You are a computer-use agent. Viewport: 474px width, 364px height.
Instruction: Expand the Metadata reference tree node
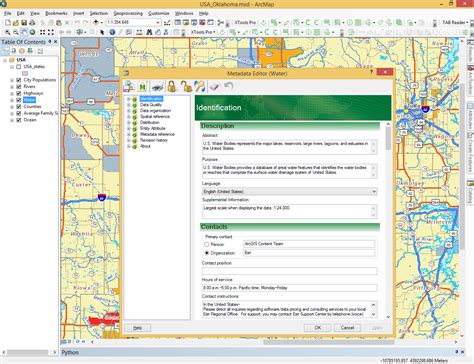[129, 135]
